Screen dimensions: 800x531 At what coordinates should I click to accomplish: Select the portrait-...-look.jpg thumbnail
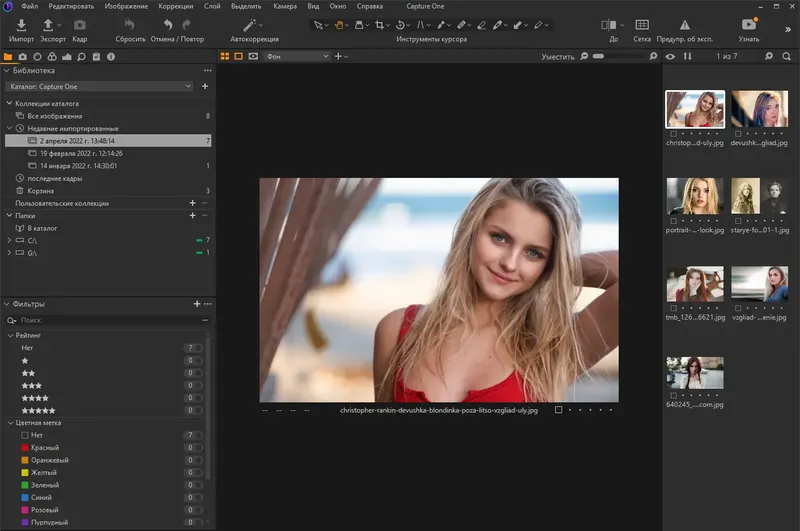coord(695,196)
